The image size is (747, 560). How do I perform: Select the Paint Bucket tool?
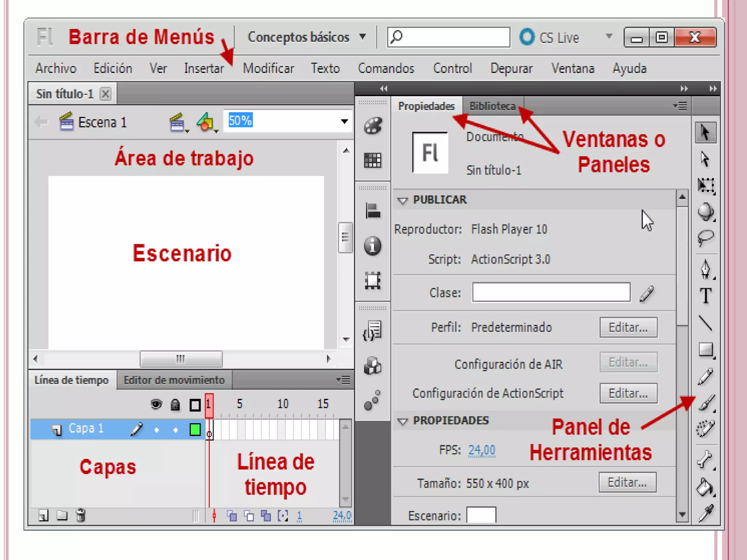tap(705, 487)
